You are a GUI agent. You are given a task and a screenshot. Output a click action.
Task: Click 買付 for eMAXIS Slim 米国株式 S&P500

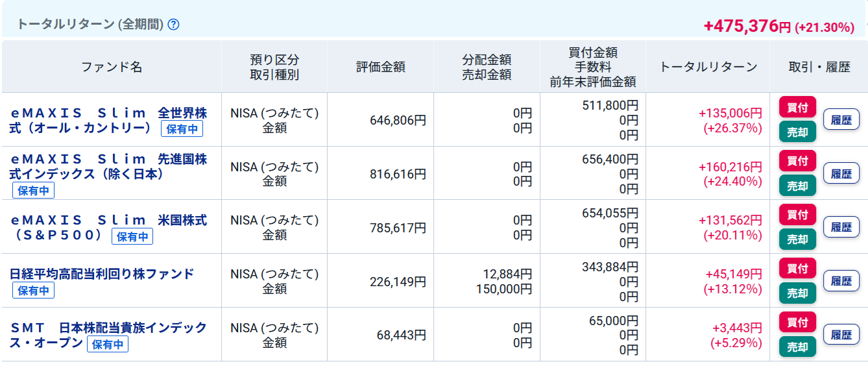click(797, 214)
